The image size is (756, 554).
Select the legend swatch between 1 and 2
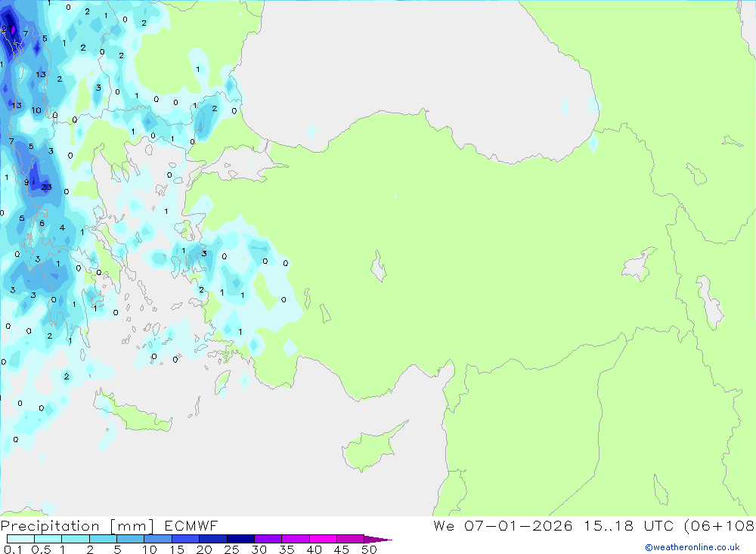[x=76, y=539]
